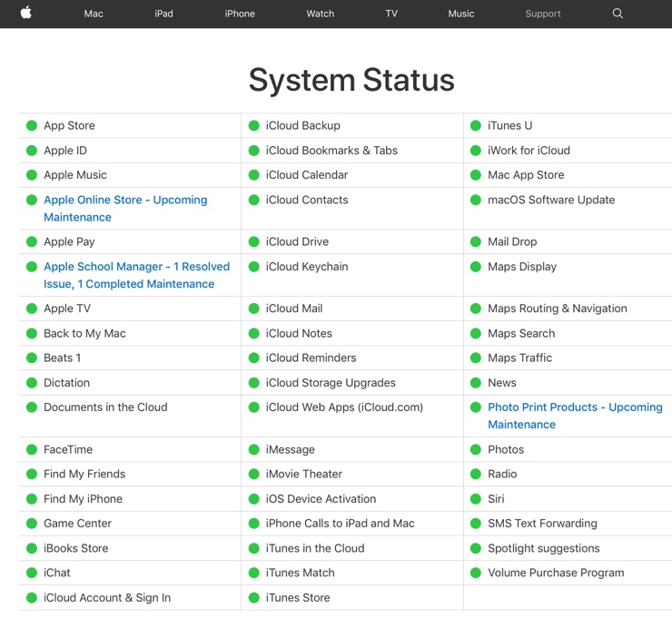Select the Find My iPhone text
This screenshot has height=618, width=672.
click(84, 499)
